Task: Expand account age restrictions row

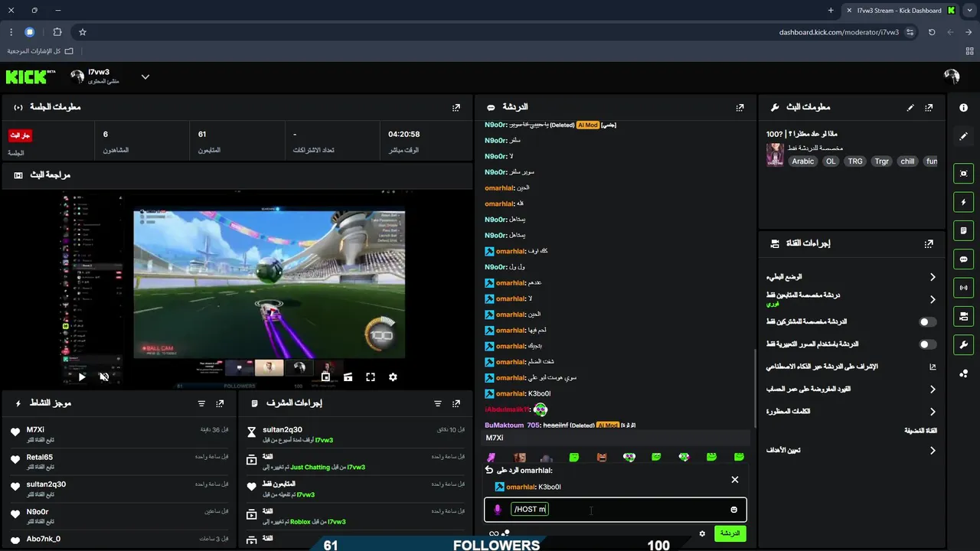Action: tap(851, 389)
